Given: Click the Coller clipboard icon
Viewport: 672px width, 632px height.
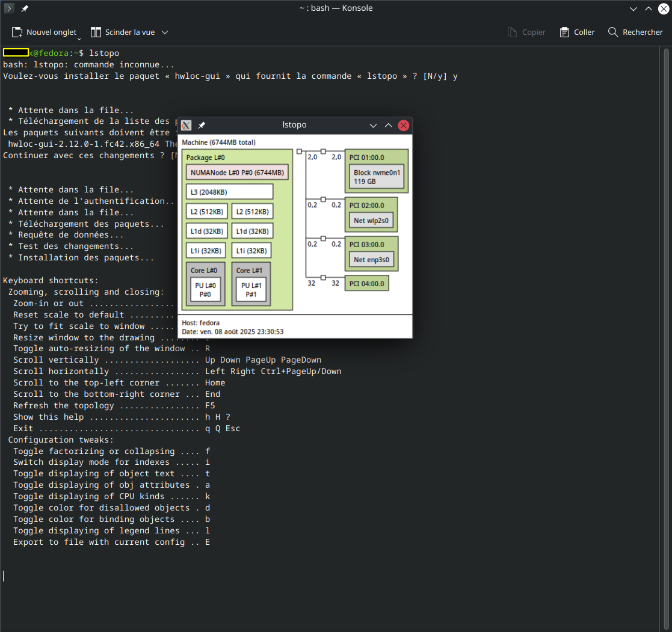Looking at the screenshot, I should (564, 32).
